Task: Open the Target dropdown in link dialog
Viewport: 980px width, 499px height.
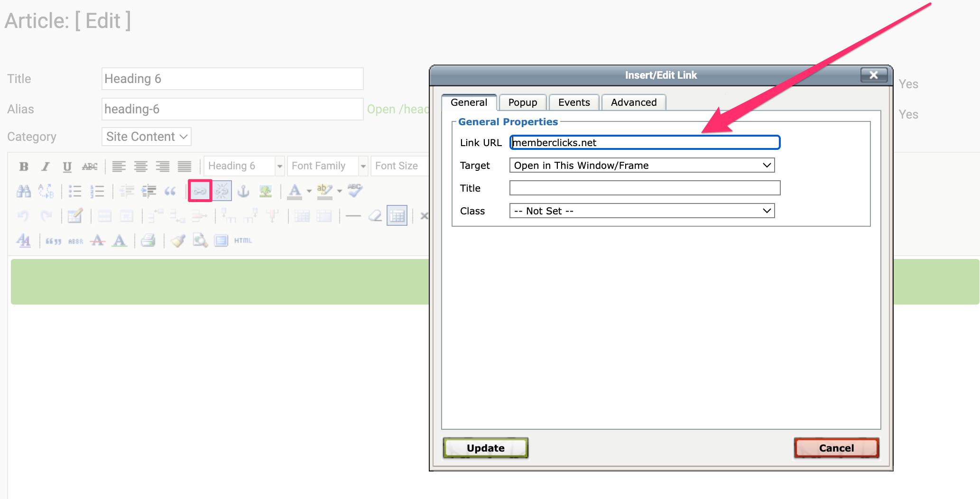Action: [x=642, y=165]
